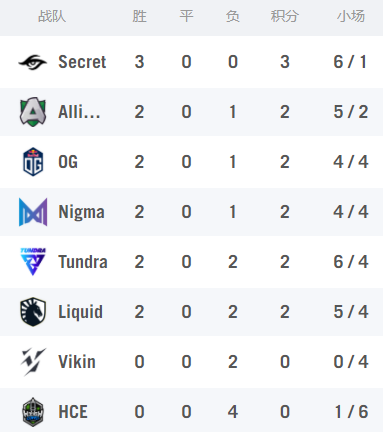Open the Secret team name link
Viewport: 383px width, 432px height.
(x=82, y=62)
